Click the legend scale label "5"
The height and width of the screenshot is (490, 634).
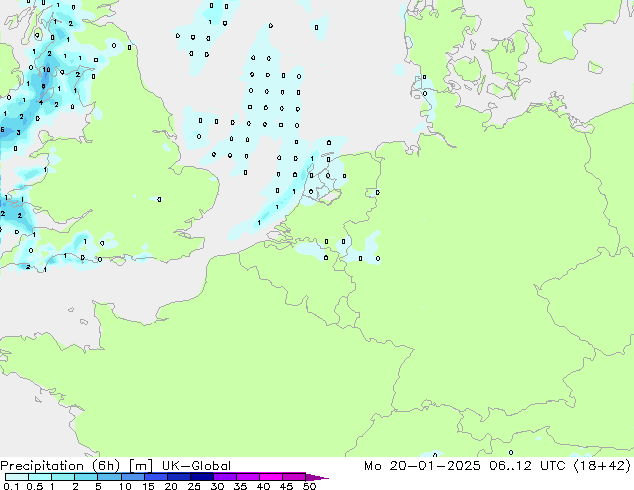[98, 486]
